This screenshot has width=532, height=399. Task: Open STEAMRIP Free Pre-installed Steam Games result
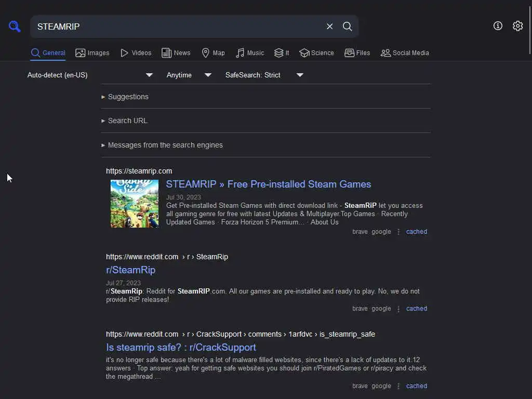click(x=269, y=184)
